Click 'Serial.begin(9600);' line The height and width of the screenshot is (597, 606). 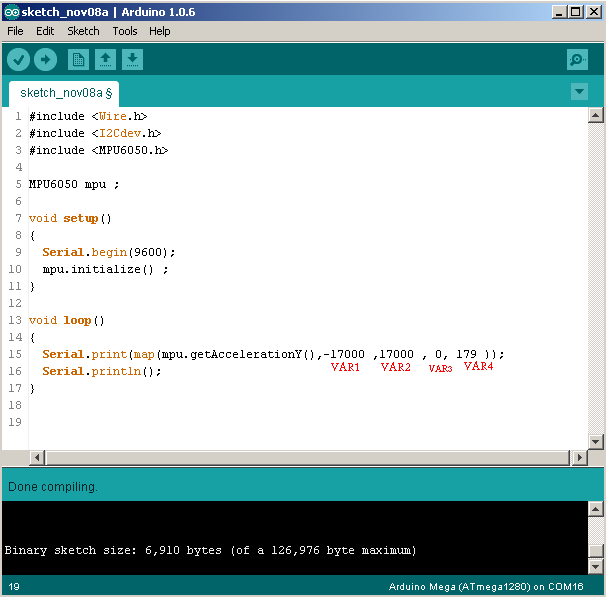pos(109,252)
